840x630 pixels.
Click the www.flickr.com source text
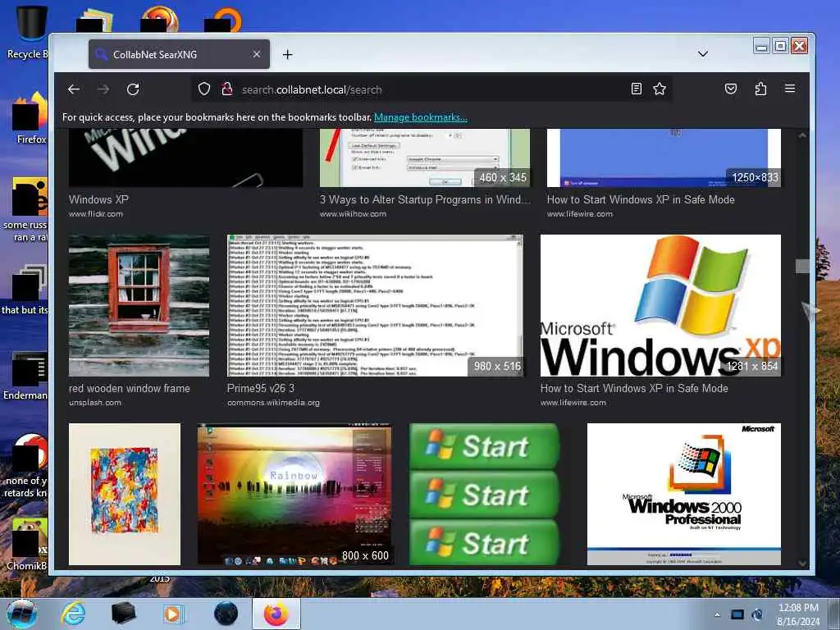click(x=96, y=214)
